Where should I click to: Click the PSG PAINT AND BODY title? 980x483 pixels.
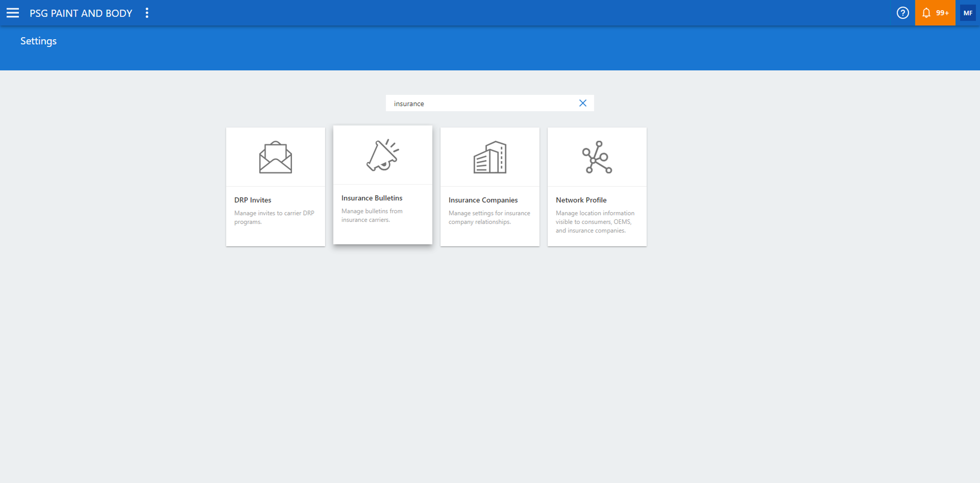pos(81,13)
